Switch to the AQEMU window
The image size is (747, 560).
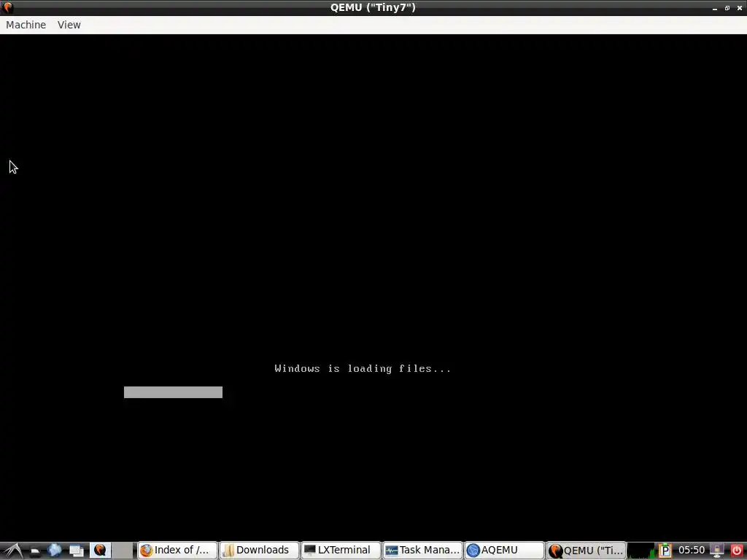504,550
